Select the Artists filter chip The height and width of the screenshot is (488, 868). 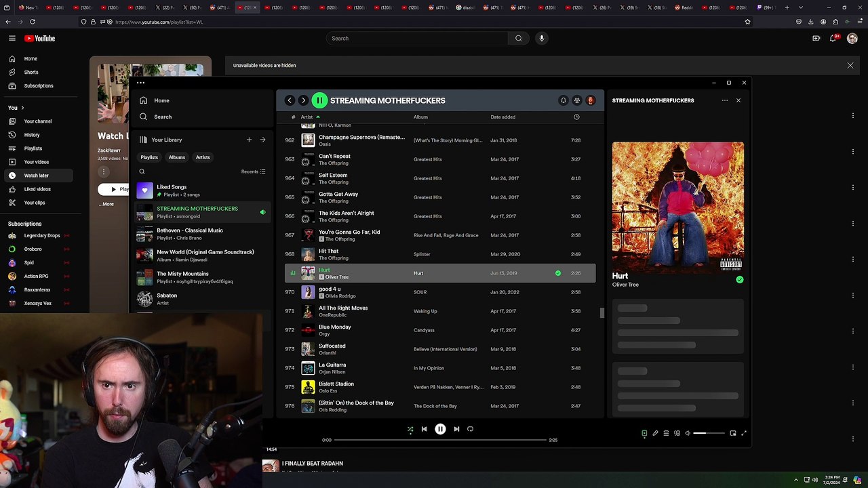(203, 157)
